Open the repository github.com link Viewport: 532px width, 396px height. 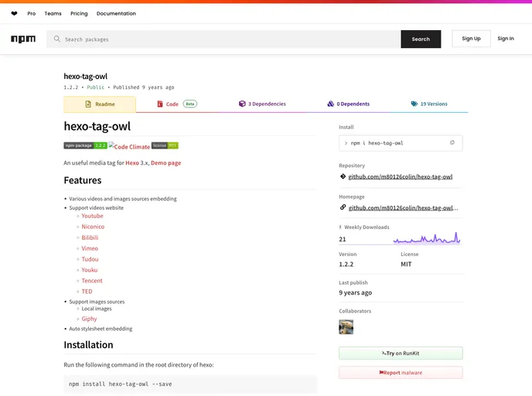[401, 176]
